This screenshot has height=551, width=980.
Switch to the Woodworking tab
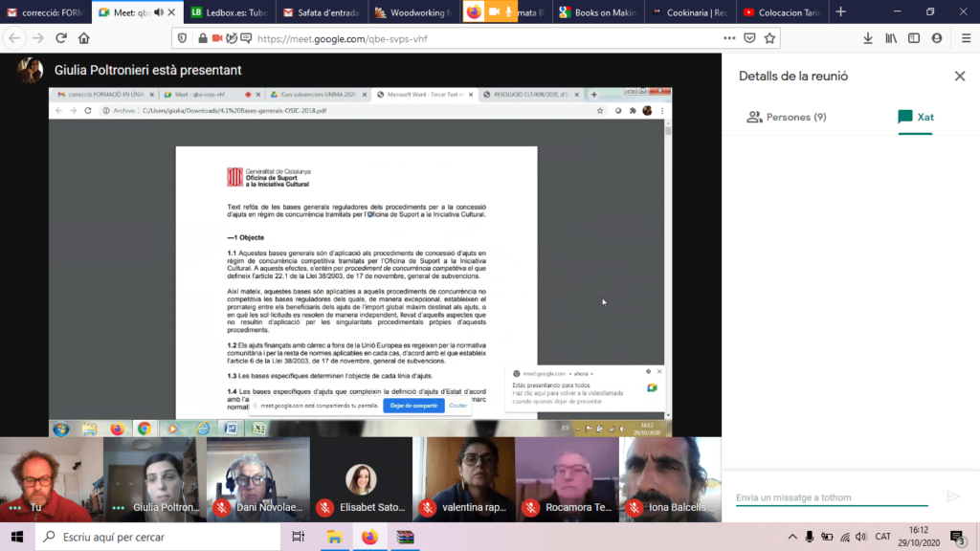[x=413, y=11]
